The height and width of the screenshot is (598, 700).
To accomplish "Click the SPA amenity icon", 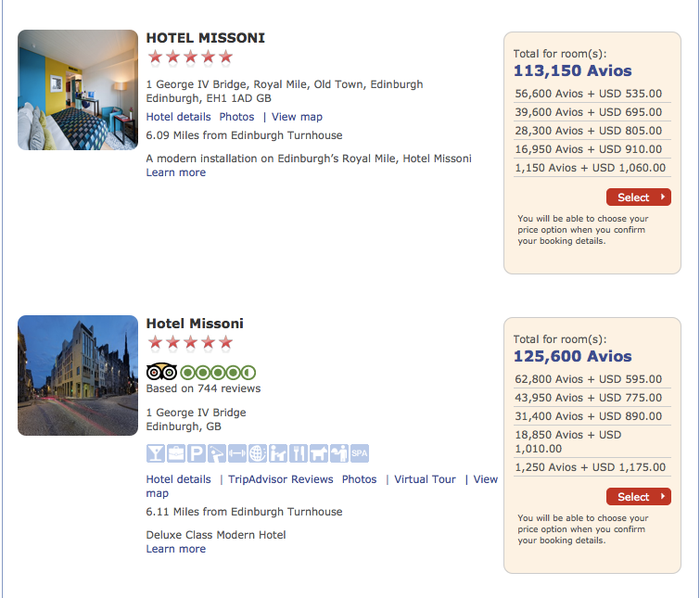I will (360, 453).
